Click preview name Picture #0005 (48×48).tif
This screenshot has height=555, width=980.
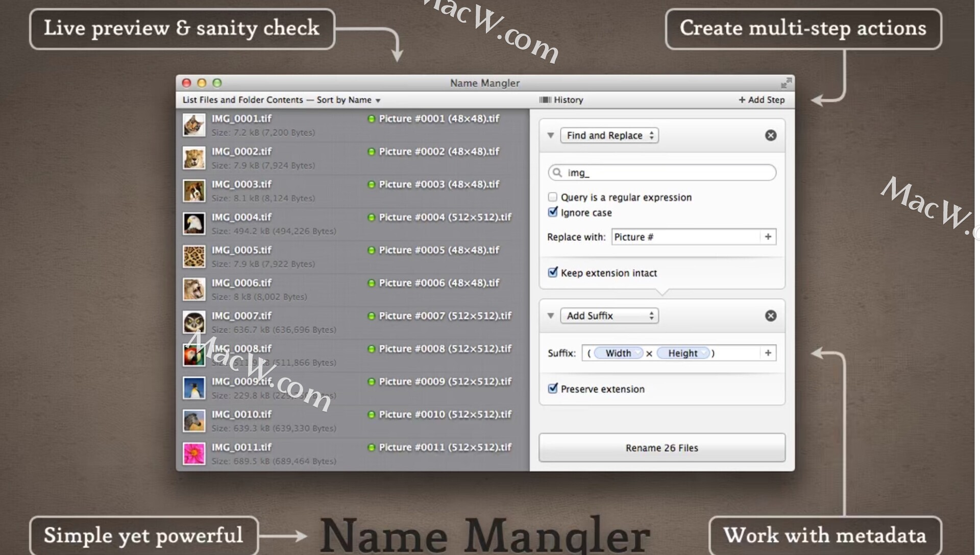439,250
